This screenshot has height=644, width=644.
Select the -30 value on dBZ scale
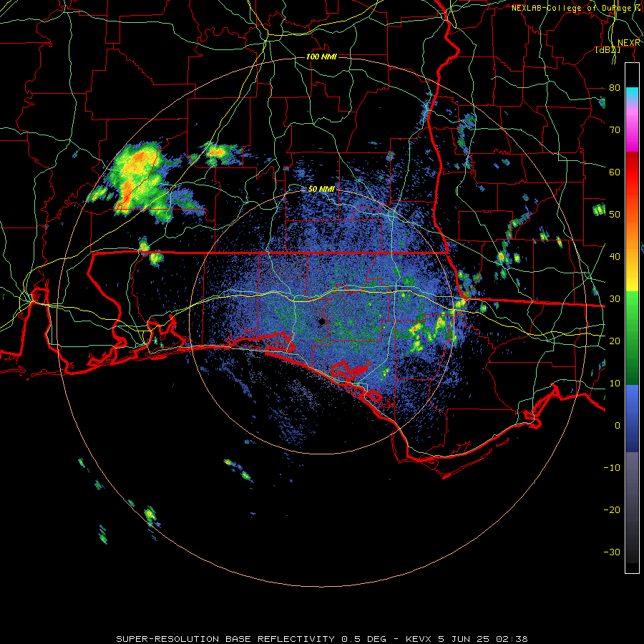[x=612, y=552]
